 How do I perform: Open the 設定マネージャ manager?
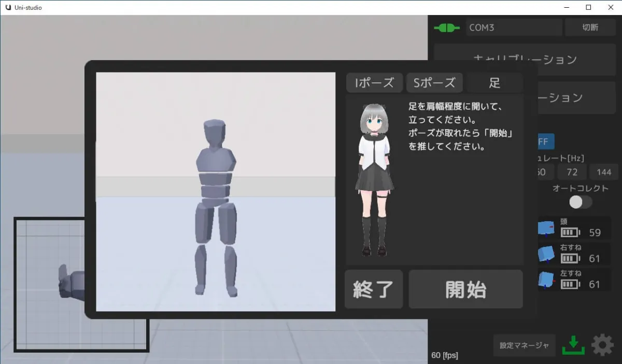click(x=524, y=345)
